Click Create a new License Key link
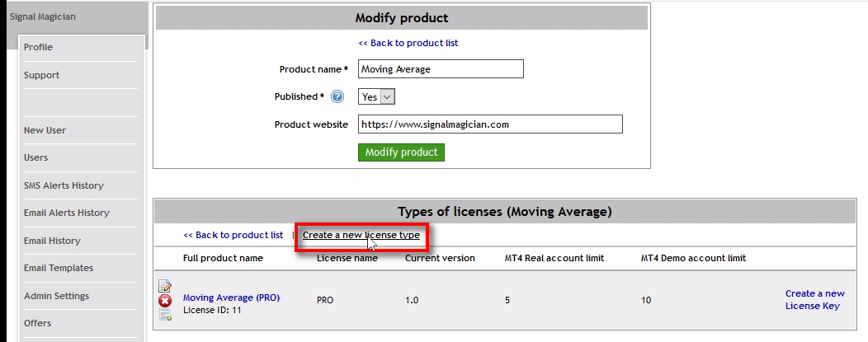 click(x=814, y=299)
